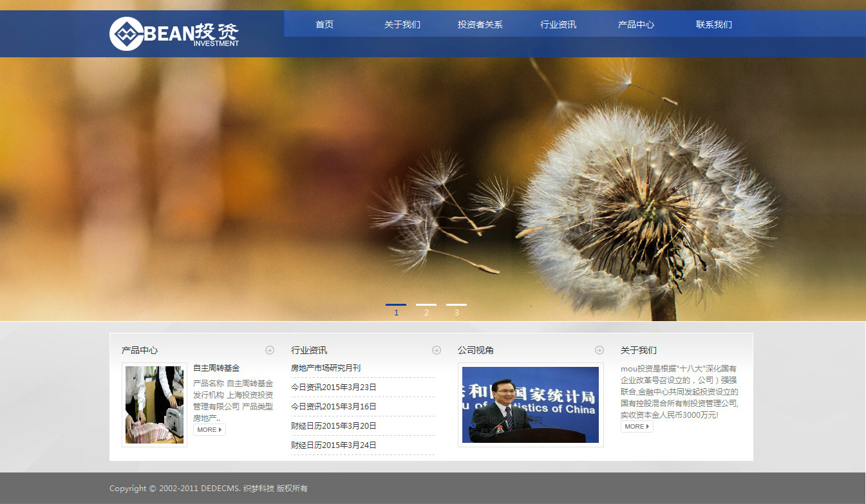
Task: Click the money counting product thumbnail
Action: (155, 405)
